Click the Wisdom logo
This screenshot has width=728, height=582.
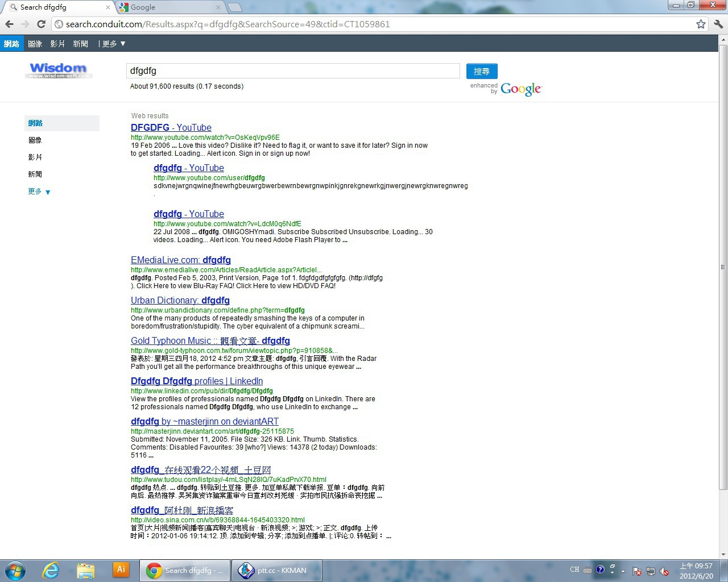click(x=59, y=70)
